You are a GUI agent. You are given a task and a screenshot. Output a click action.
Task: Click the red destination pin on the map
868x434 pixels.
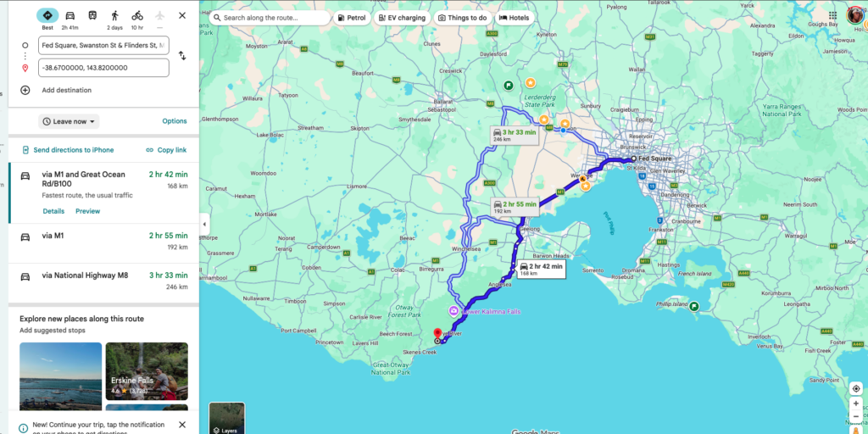[x=437, y=334]
